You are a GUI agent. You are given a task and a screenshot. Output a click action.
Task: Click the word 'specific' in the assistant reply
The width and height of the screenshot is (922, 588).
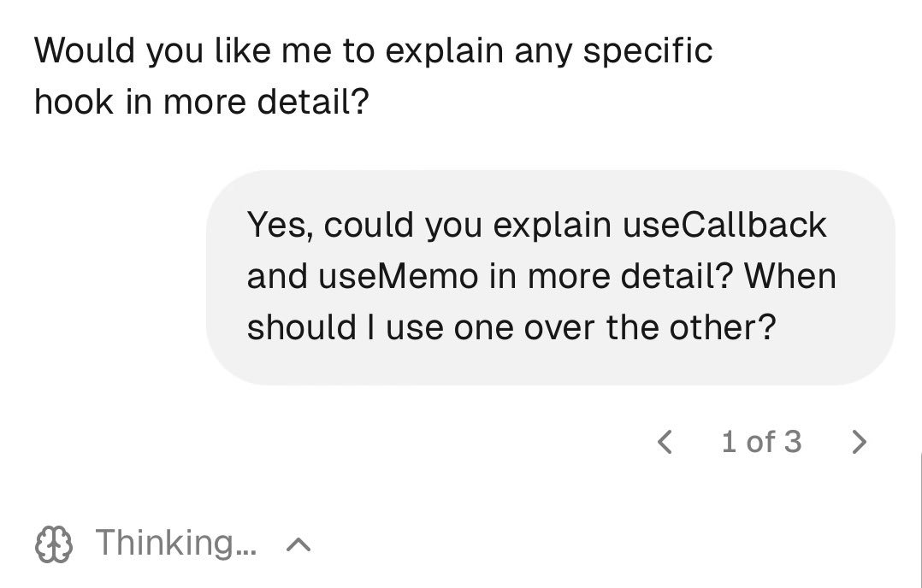pos(648,51)
